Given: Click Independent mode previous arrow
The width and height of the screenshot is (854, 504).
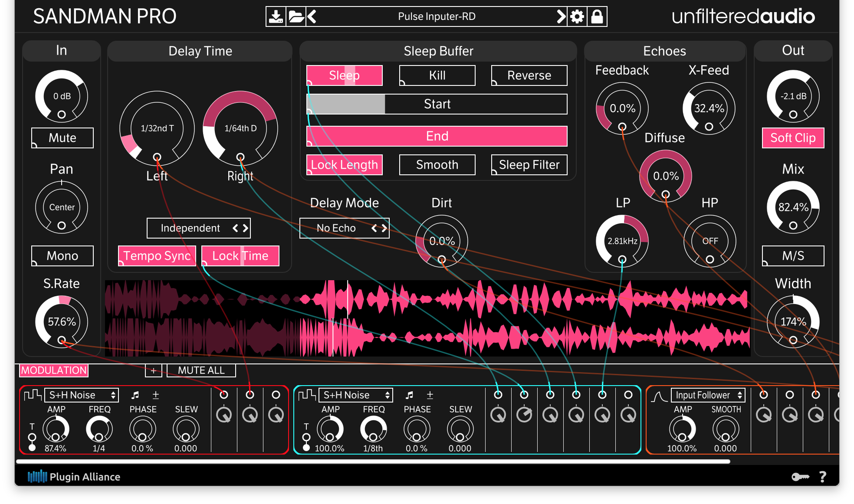Looking at the screenshot, I should (x=235, y=228).
